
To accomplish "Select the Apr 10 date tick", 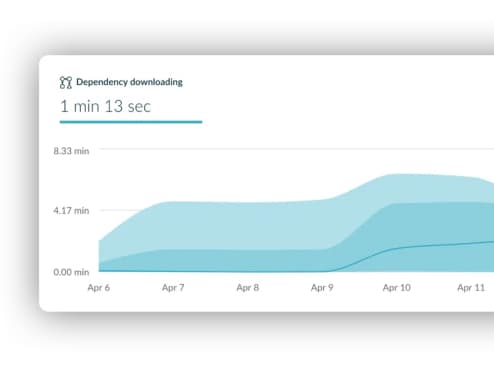I will [x=397, y=288].
